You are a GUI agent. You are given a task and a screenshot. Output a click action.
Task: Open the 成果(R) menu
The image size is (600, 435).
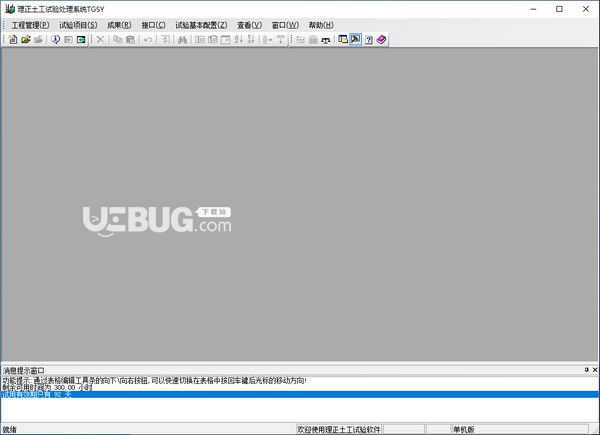[x=119, y=25]
